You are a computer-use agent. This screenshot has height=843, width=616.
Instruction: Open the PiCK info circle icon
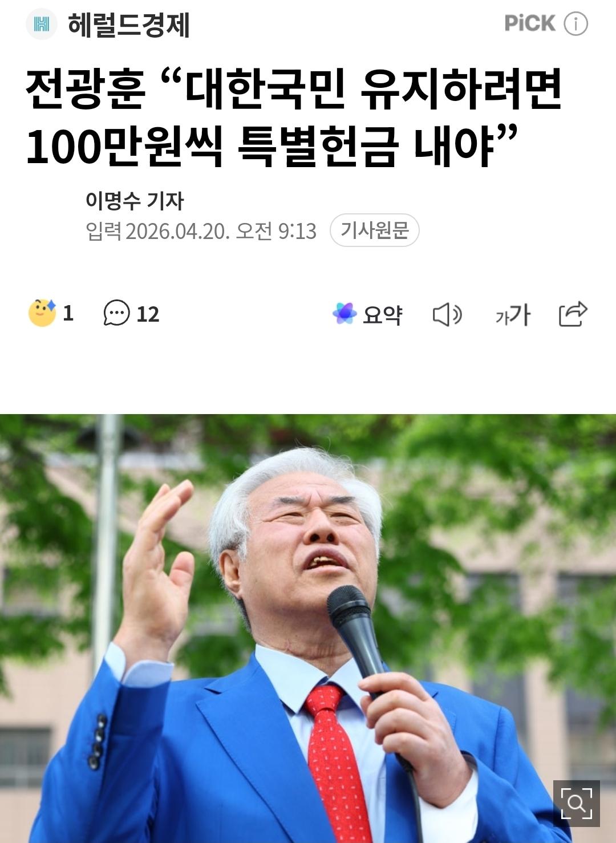(576, 24)
